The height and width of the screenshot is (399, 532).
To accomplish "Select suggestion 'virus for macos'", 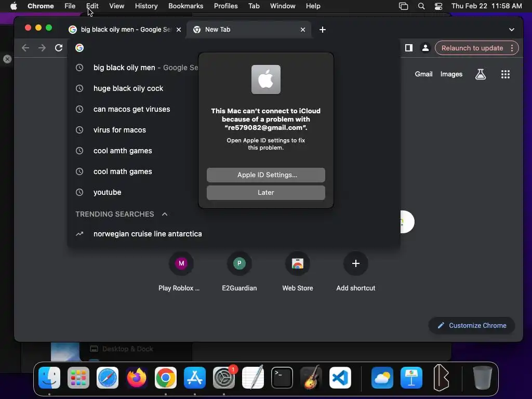I will point(234,130).
